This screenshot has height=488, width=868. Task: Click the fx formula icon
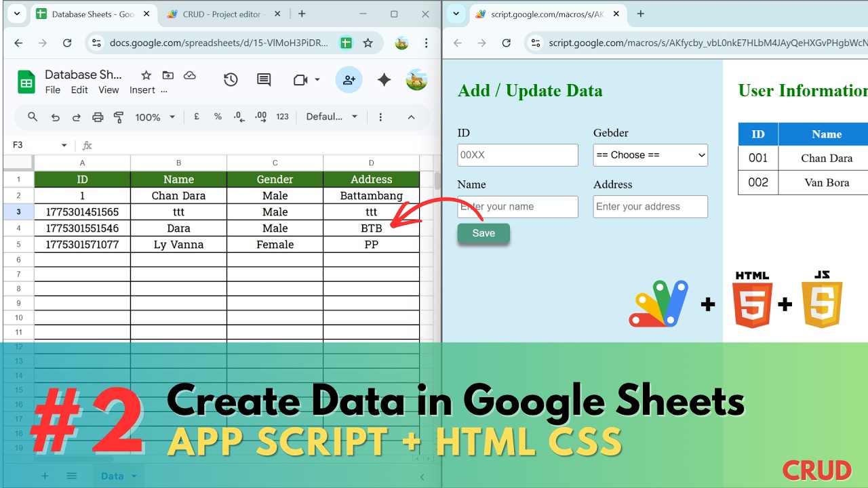(87, 145)
